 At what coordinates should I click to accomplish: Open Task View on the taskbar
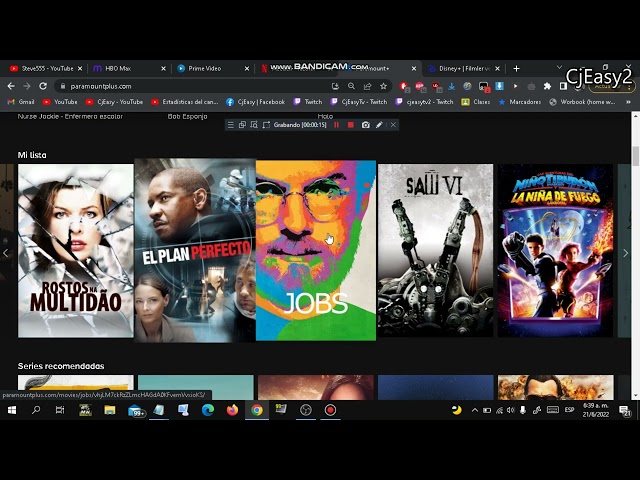(60, 410)
